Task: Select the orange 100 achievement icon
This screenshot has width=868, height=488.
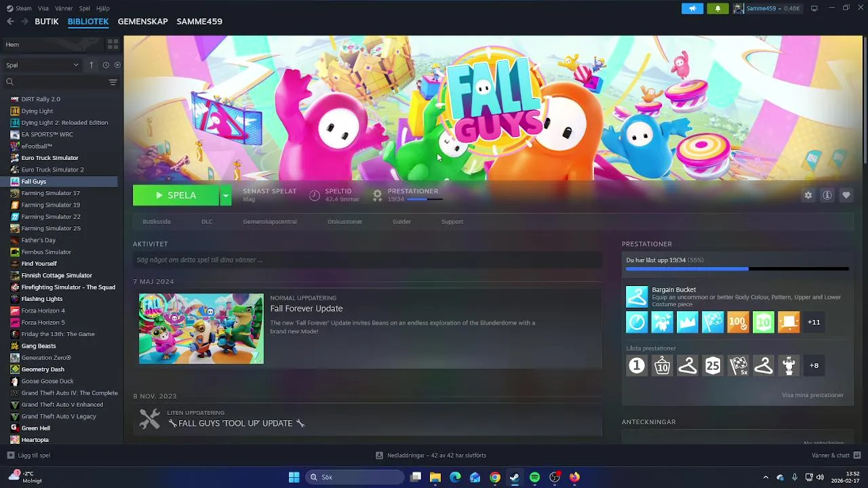Action: (738, 322)
